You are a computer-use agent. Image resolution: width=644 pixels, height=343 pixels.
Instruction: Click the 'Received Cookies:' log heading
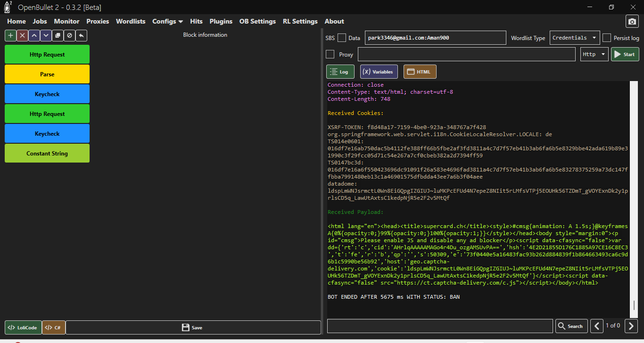pyautogui.click(x=355, y=113)
